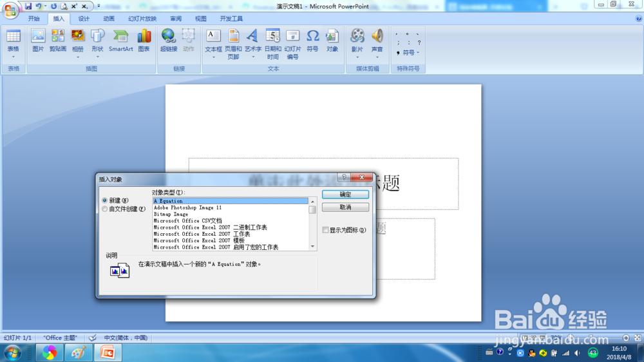Select 'Excel 2007 二进制工作表' list entry

tap(231, 227)
